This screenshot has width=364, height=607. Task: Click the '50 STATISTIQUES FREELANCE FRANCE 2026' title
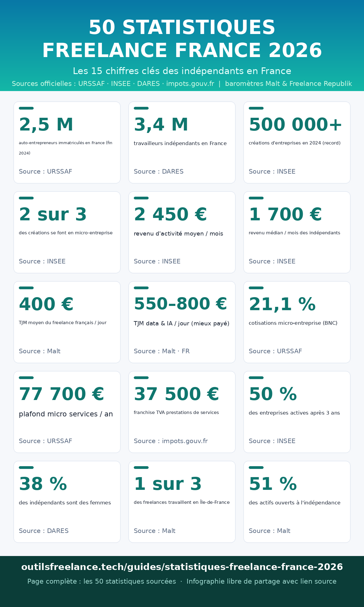[x=182, y=39]
